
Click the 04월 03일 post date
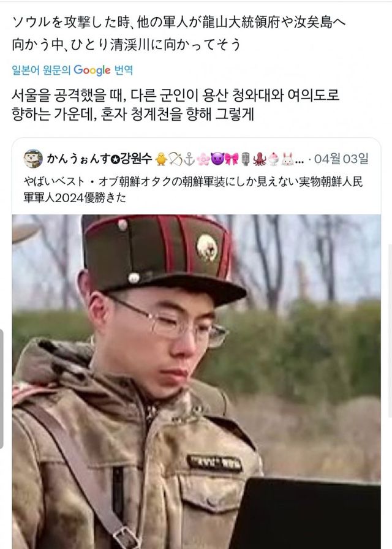click(x=341, y=159)
